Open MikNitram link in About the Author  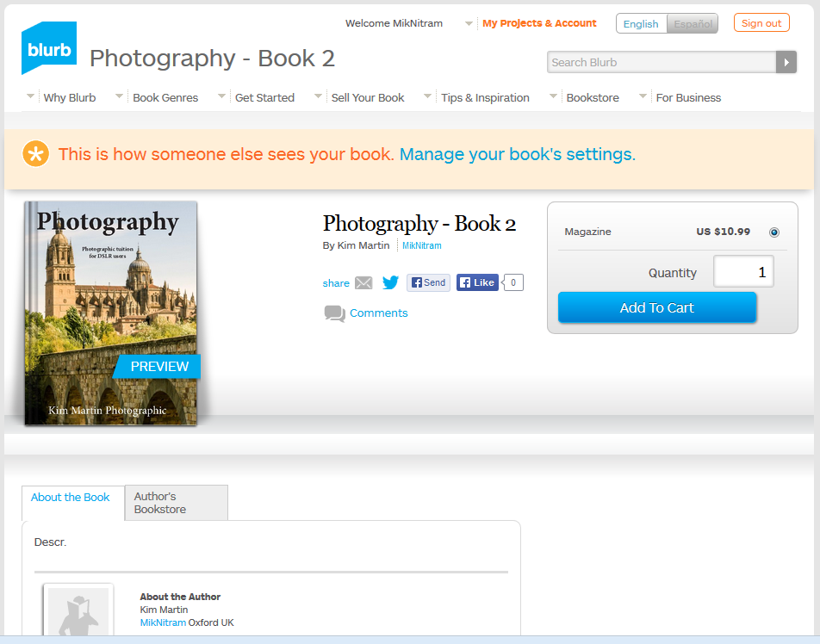coord(163,622)
